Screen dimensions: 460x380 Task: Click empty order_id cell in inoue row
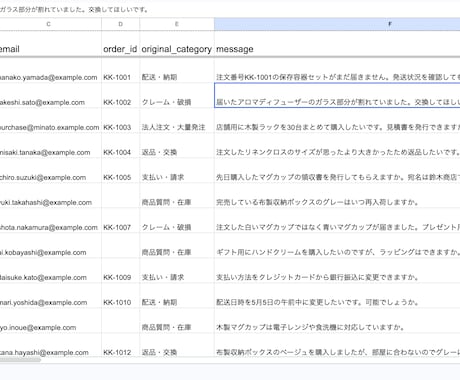coord(121,321)
